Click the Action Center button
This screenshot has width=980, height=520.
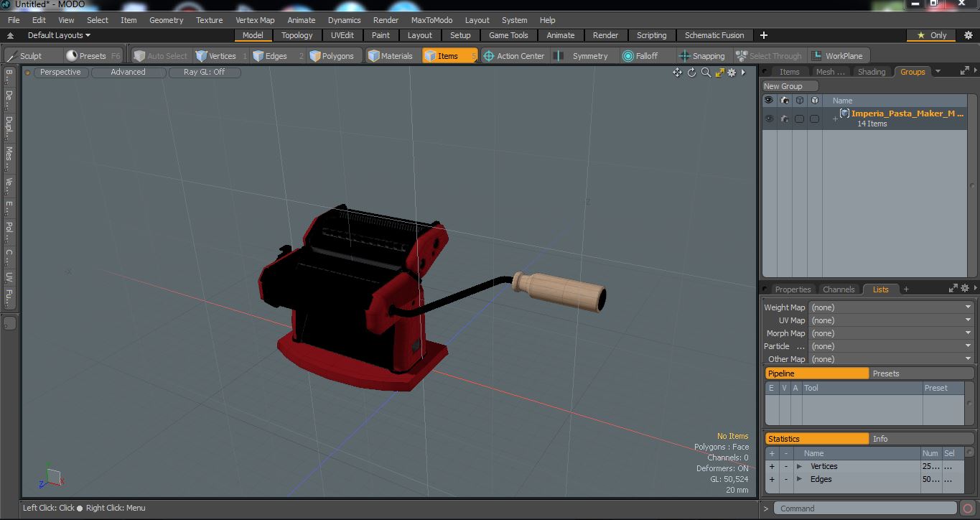[513, 56]
